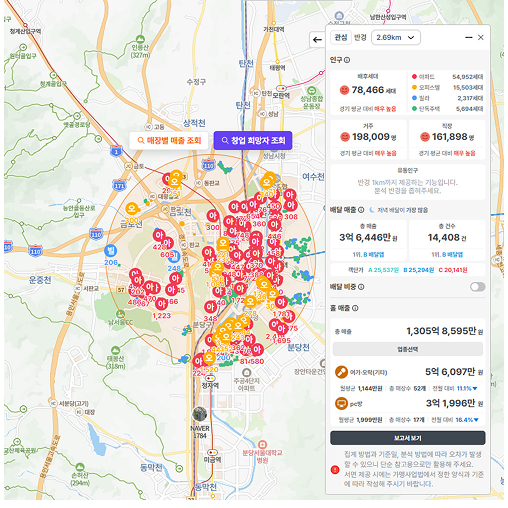Click the 1,305억 8,595만 원 total sales value
508x508 pixels.
(445, 331)
